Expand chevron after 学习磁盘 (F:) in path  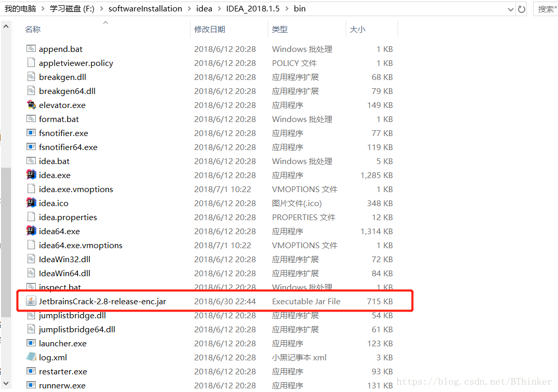tap(101, 8)
